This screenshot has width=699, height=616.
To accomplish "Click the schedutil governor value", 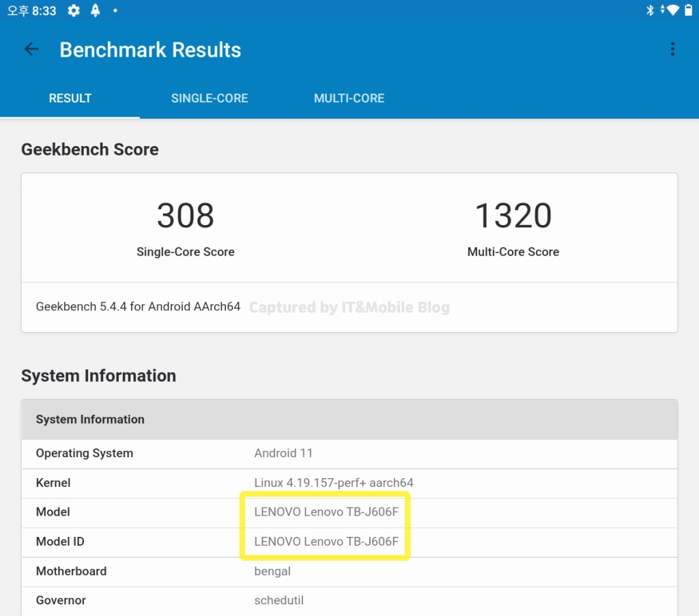I will 279,600.
